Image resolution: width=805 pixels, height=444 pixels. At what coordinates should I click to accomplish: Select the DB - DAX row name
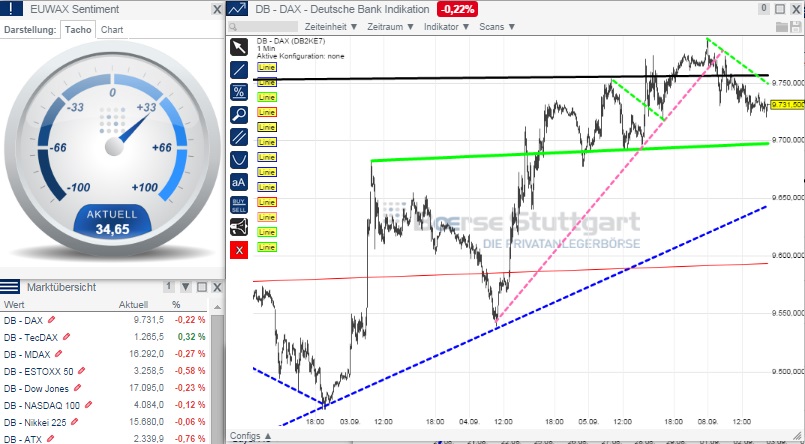23,320
